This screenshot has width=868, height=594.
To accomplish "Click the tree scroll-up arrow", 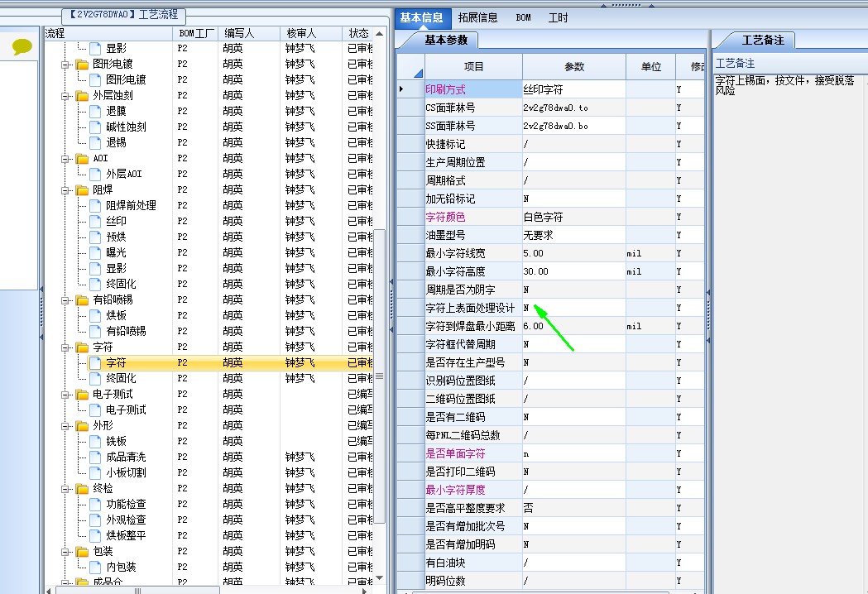I will pos(379,33).
